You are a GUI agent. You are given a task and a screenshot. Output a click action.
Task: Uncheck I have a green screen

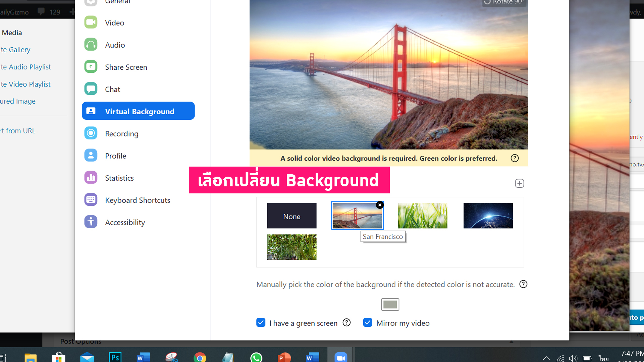point(261,322)
